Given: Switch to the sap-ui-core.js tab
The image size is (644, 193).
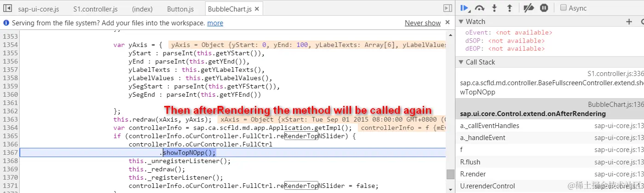Looking at the screenshot, I should [x=38, y=9].
